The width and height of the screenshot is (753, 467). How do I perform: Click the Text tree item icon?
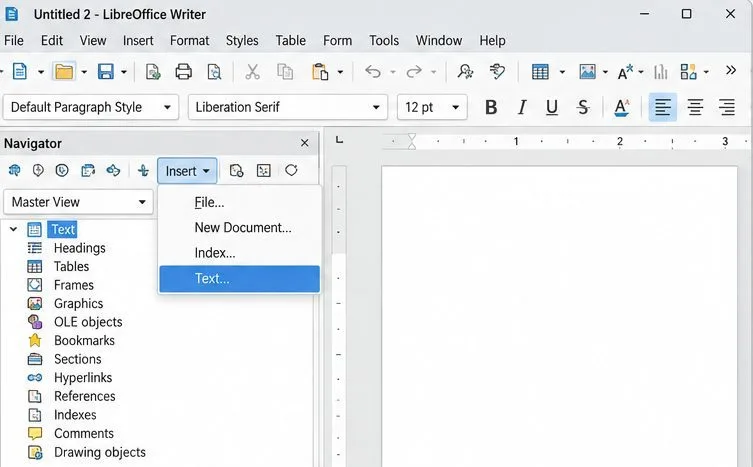(x=35, y=230)
